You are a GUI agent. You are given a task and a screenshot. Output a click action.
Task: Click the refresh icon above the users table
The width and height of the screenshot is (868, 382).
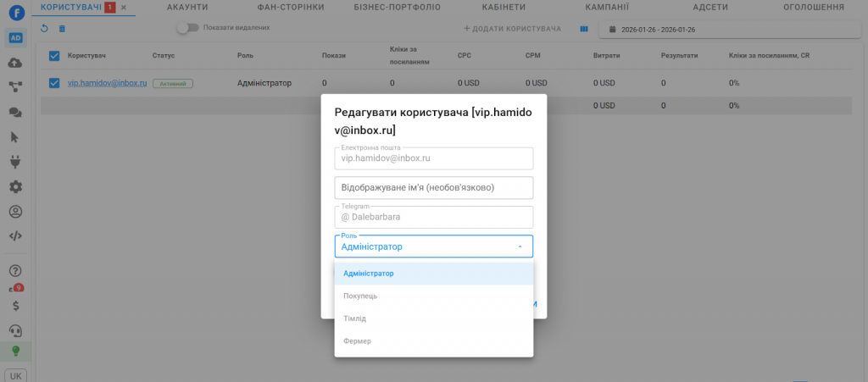coord(44,29)
